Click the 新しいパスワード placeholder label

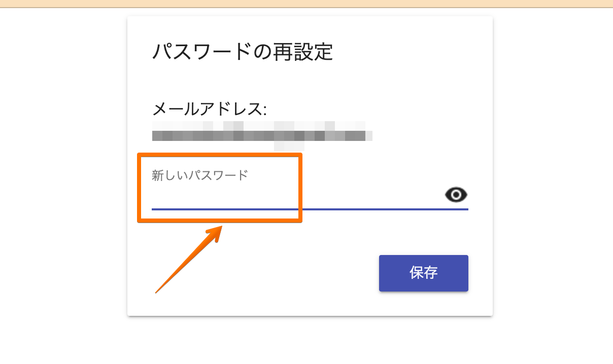tap(200, 175)
